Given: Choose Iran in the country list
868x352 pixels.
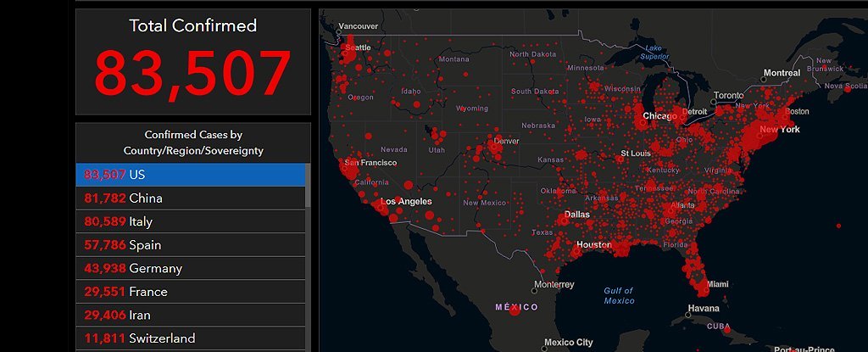Looking at the screenshot, I should click(x=191, y=315).
